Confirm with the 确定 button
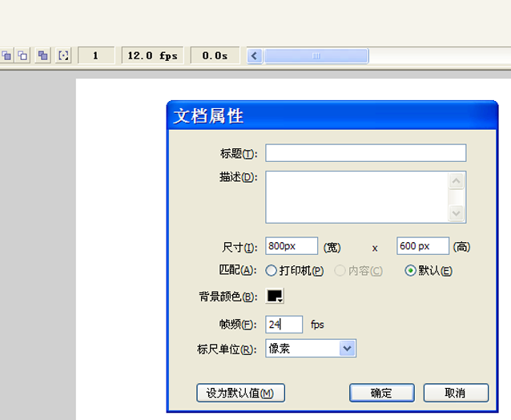The height and width of the screenshot is (420, 511). [381, 393]
